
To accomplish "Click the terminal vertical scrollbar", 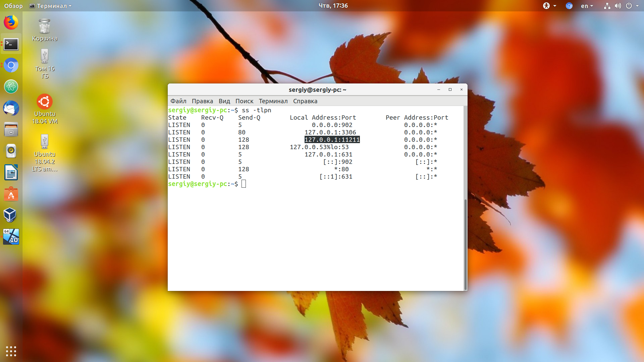I will [465, 245].
